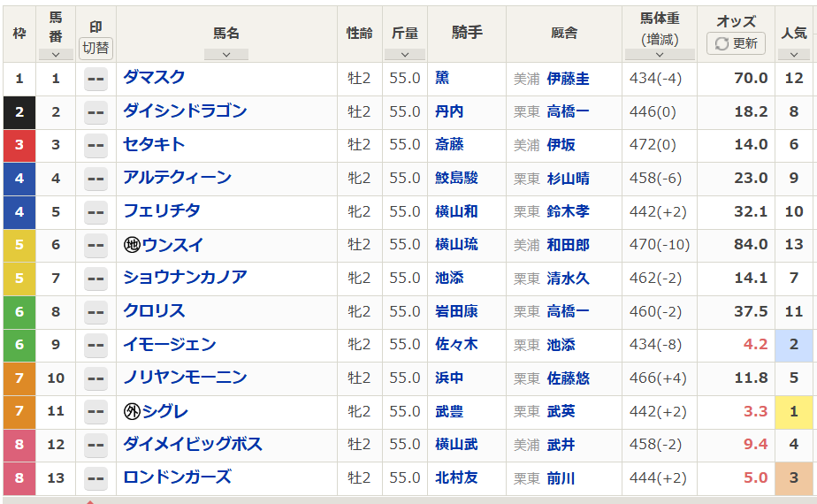Open trainer 佐藤悠 stable link
The image size is (817, 504).
(x=568, y=378)
